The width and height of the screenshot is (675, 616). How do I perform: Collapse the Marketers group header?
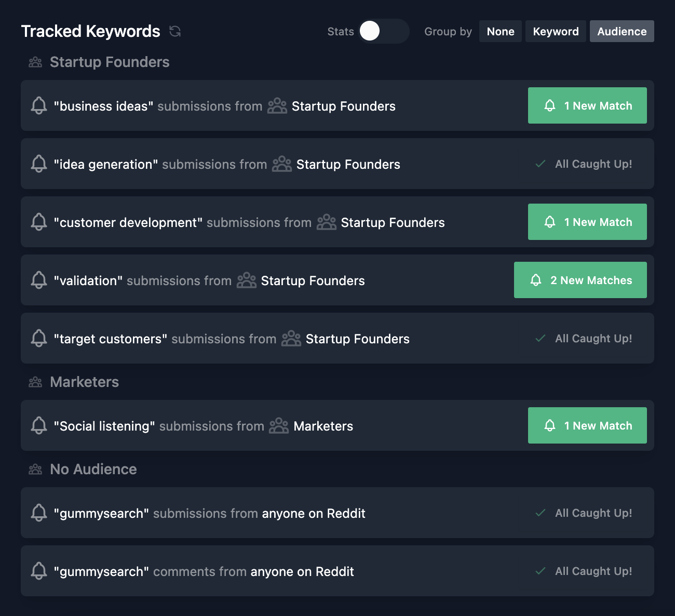click(x=84, y=382)
